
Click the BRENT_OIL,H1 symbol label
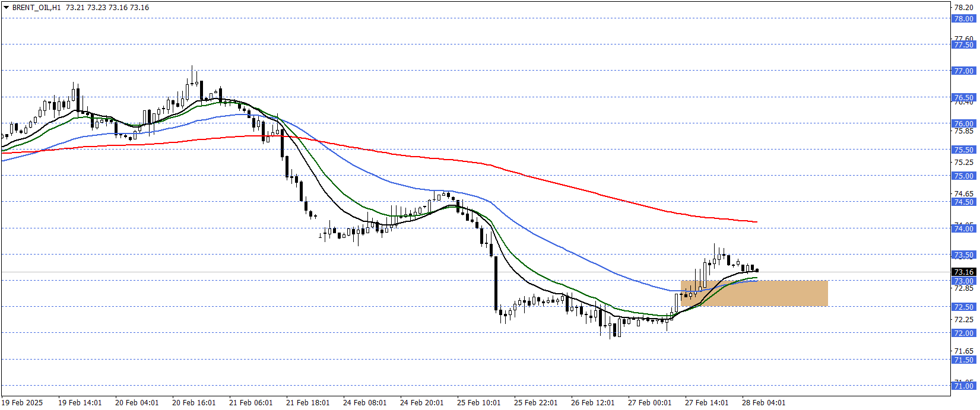click(x=36, y=8)
